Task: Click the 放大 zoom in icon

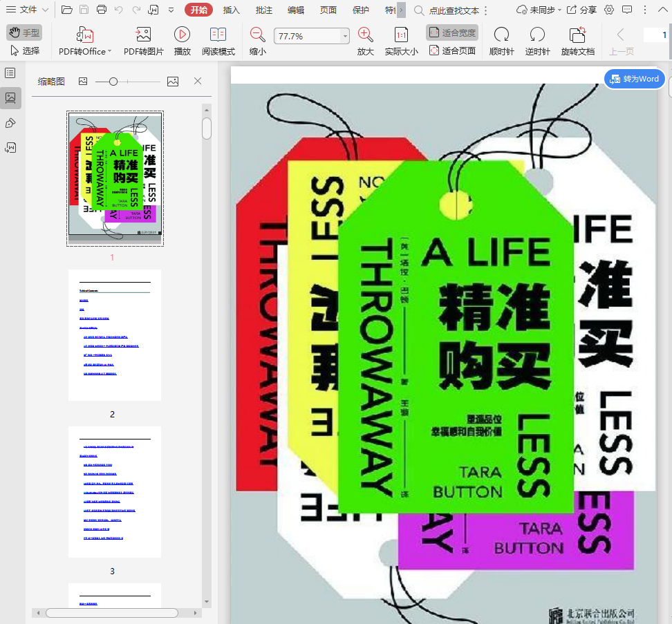Action: click(366, 35)
